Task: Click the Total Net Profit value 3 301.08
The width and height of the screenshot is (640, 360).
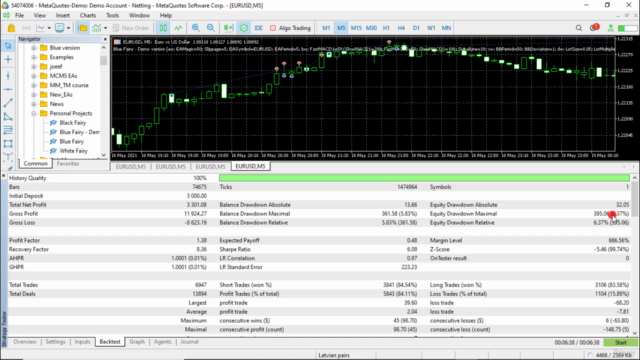Action: 197,205
